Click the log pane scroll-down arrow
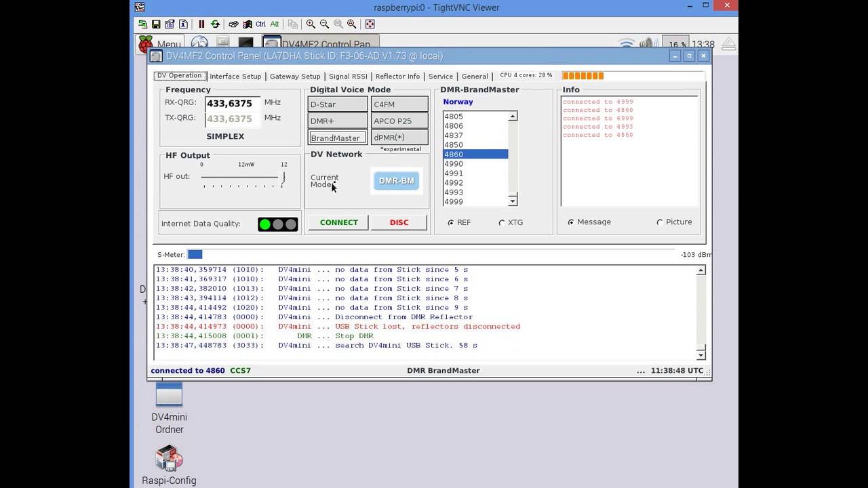This screenshot has width=868, height=488. click(701, 354)
